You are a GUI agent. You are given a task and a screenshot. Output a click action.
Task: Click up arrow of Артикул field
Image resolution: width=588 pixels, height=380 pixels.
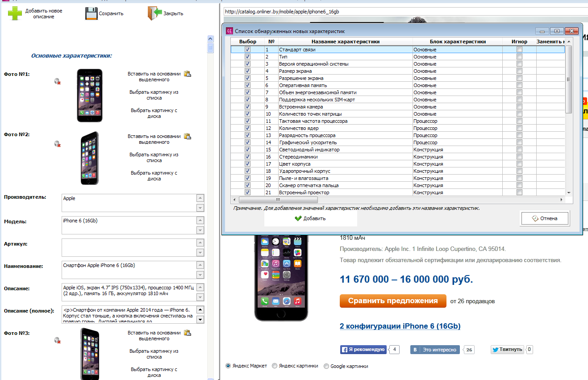coord(200,243)
